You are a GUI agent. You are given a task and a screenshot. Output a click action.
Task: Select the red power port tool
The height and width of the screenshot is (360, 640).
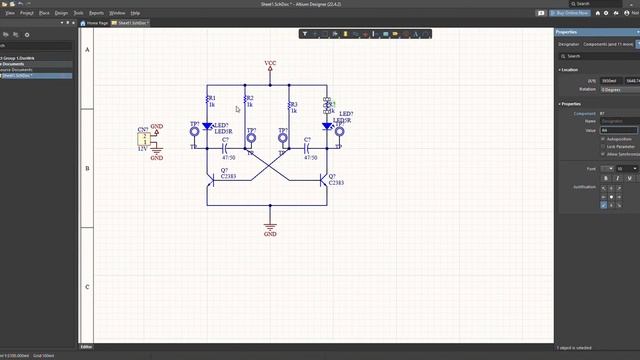[365, 34]
